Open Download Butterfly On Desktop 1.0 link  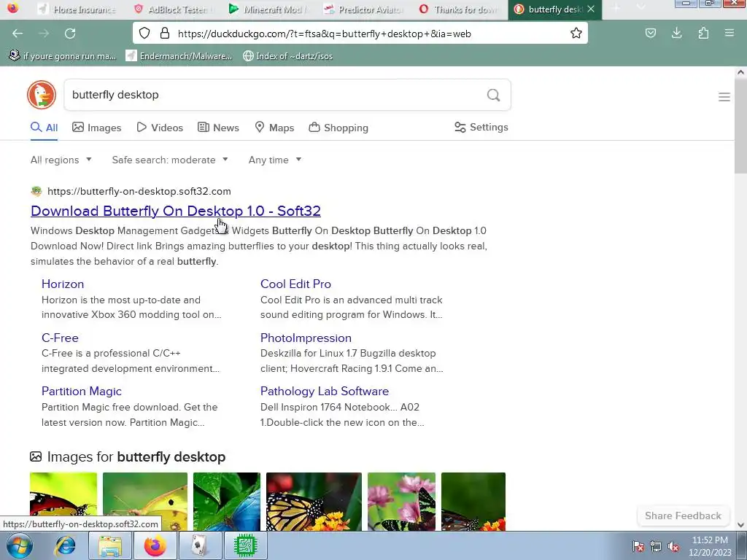coord(175,211)
